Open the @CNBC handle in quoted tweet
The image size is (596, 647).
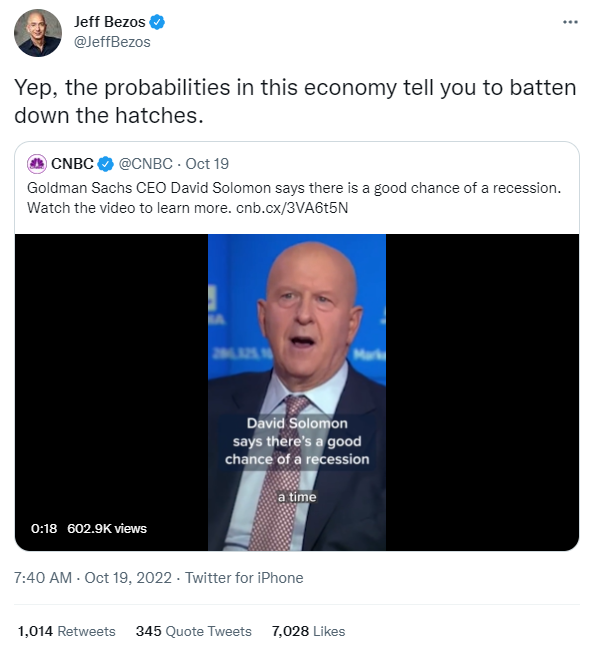tap(145, 164)
